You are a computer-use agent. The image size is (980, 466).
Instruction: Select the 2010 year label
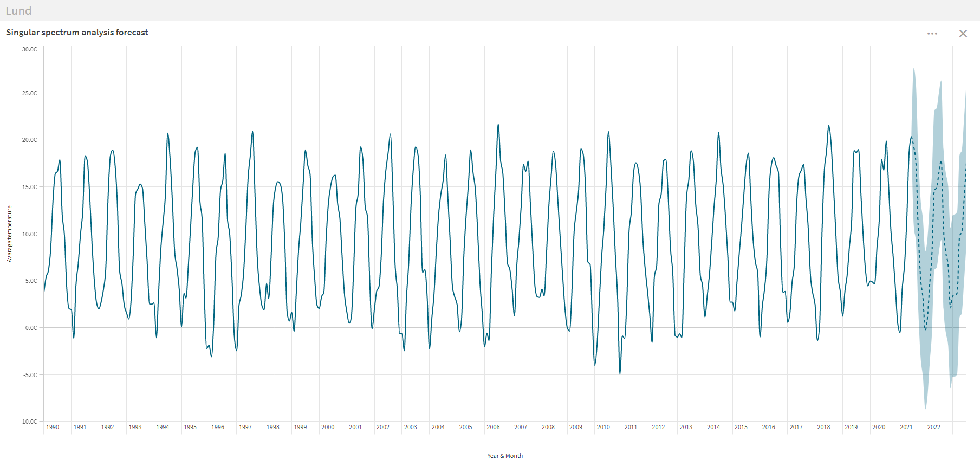pyautogui.click(x=603, y=427)
